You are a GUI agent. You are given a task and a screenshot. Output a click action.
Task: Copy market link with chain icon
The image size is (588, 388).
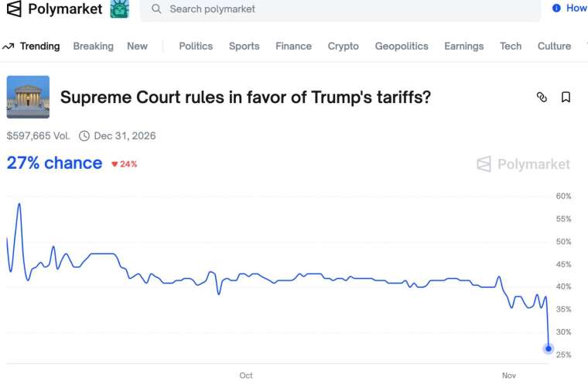pos(542,97)
